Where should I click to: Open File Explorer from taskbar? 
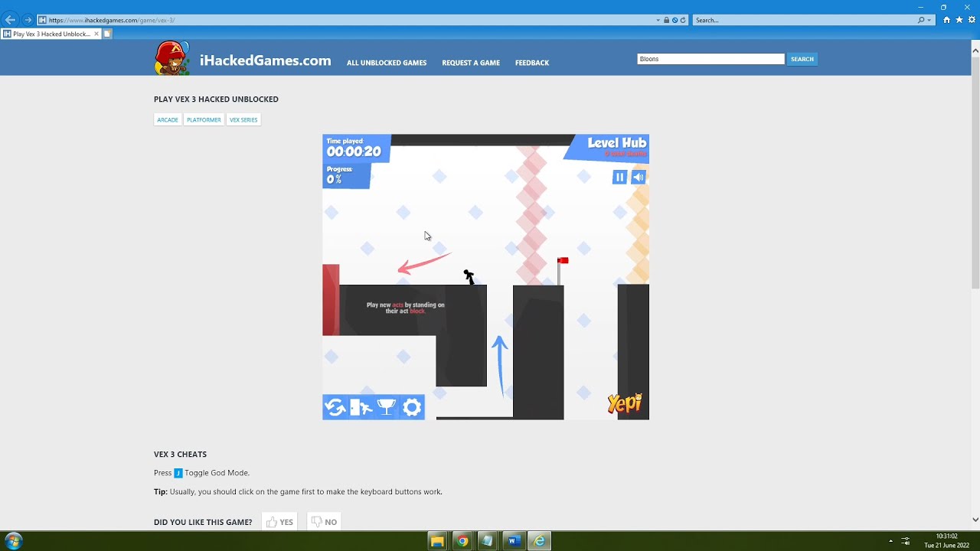436,541
